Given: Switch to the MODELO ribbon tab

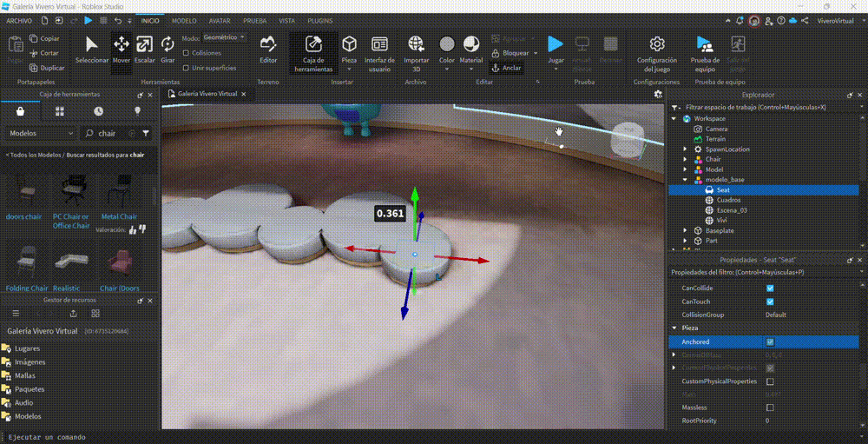Looking at the screenshot, I should coord(184,21).
